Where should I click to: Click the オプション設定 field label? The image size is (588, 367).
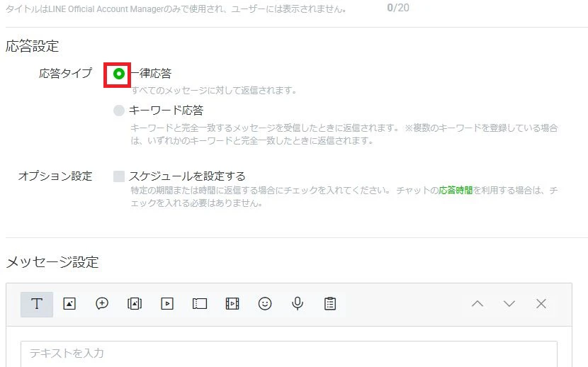click(x=55, y=176)
